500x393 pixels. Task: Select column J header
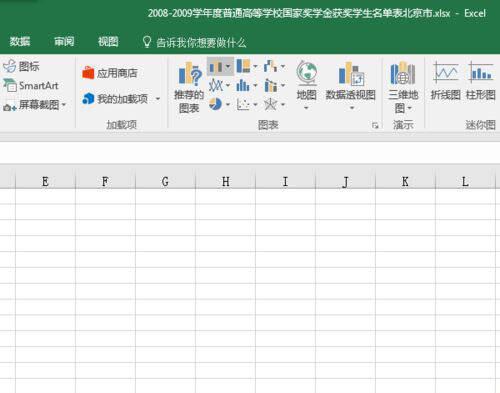(x=345, y=181)
